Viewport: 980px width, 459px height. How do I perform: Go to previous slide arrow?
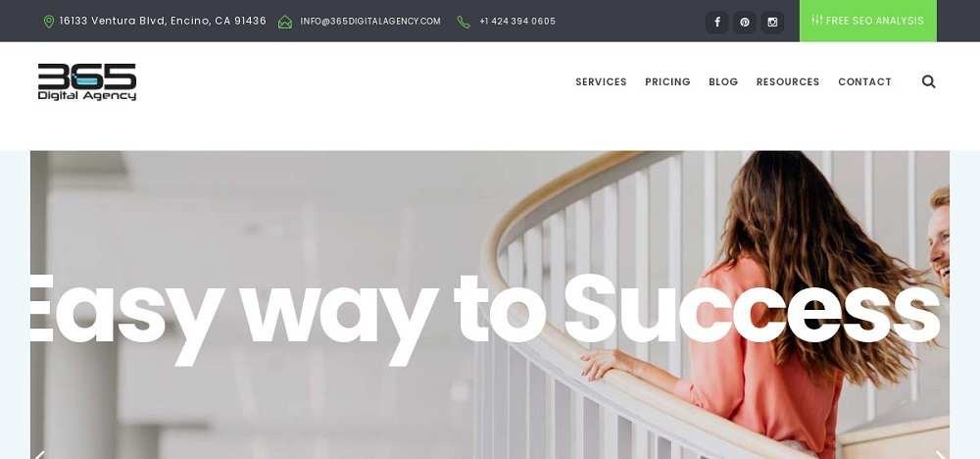click(39, 455)
